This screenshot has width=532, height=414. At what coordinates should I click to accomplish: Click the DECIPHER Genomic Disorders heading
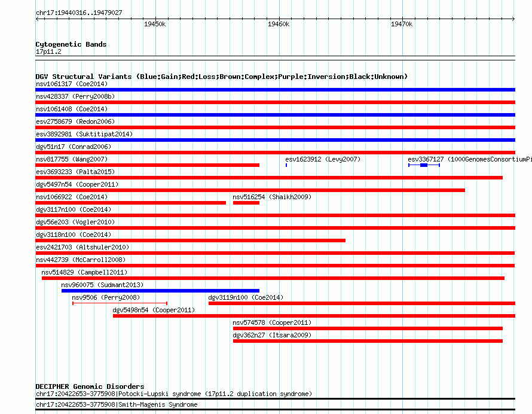click(x=90, y=386)
